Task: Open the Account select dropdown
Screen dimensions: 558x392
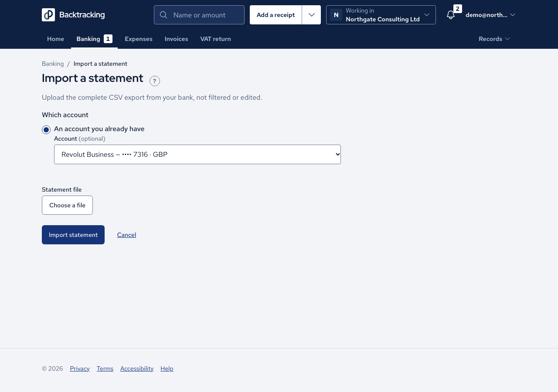Action: click(x=197, y=154)
